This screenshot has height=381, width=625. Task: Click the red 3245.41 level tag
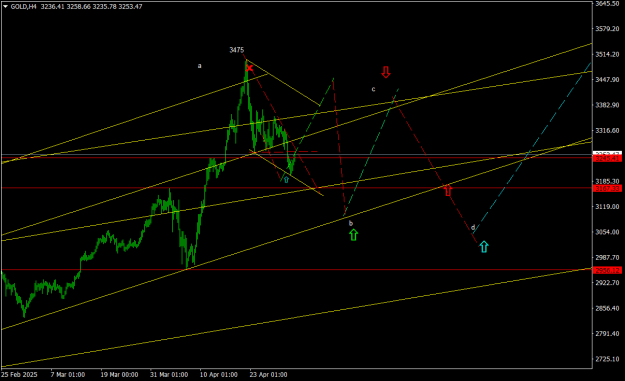click(x=607, y=159)
